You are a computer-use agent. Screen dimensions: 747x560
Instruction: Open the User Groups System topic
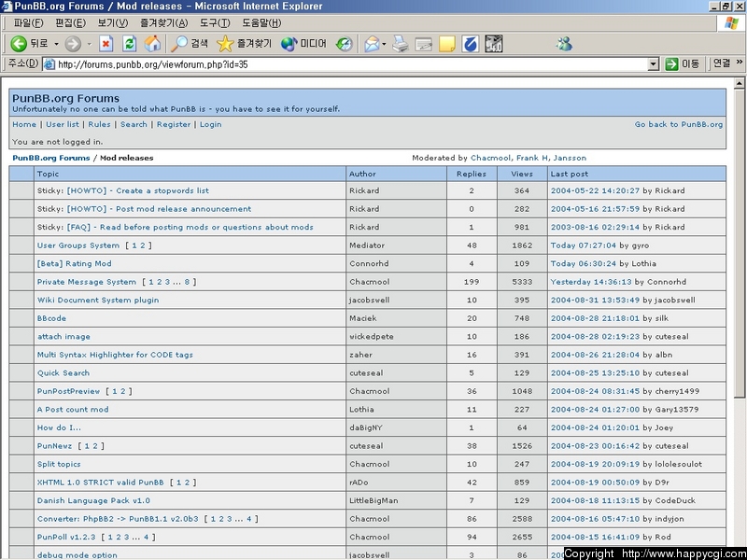point(78,245)
